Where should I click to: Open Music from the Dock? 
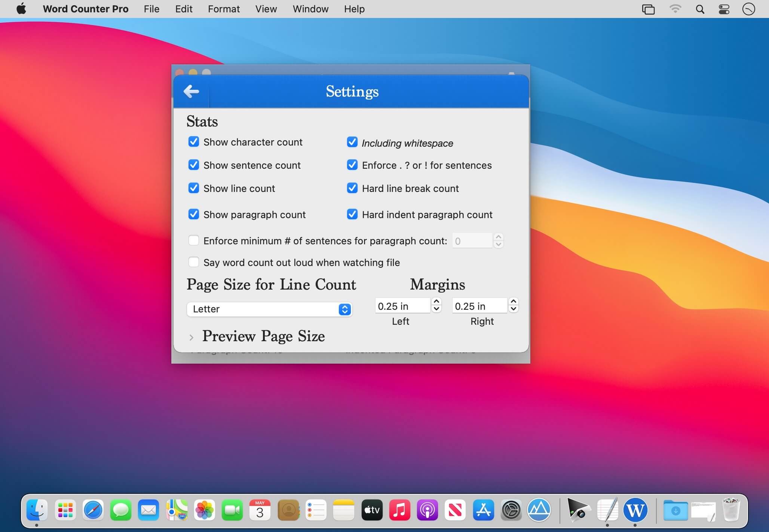399,510
